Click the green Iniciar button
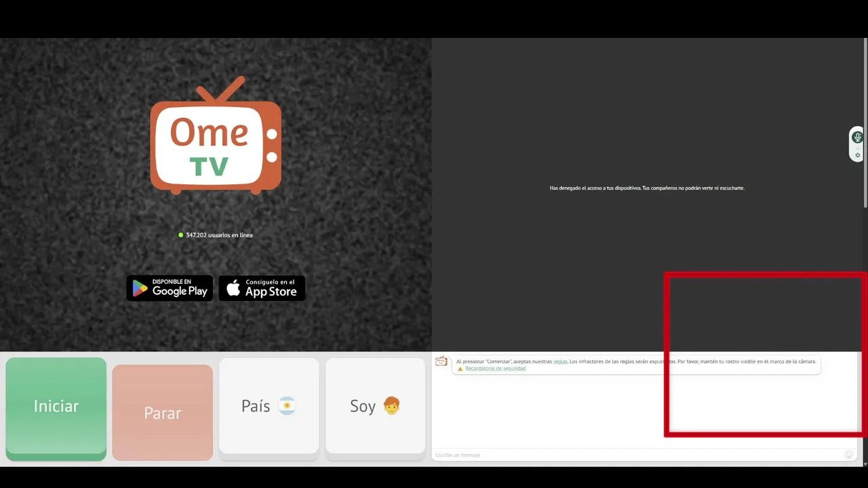Screen dimensions: 868x488 [56, 409]
